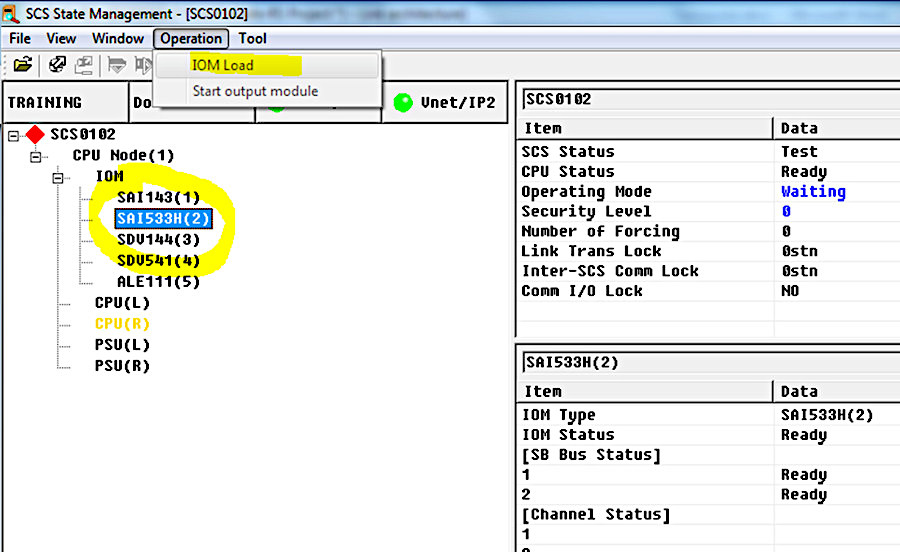Click the blue Waiting value
Viewport: 900px width, 552px height.
coord(813,192)
